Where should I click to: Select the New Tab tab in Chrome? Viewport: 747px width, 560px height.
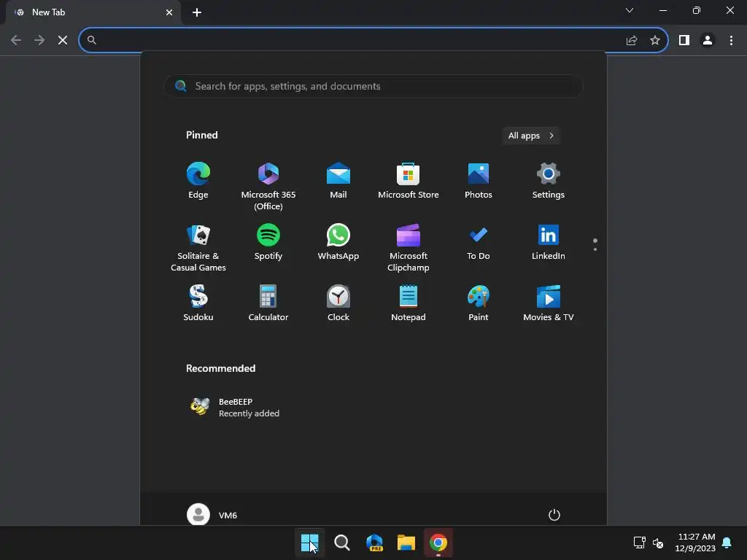93,12
